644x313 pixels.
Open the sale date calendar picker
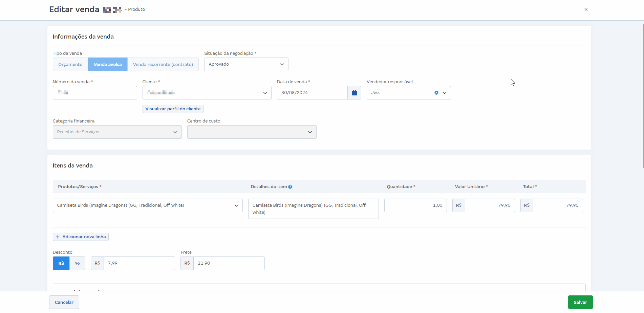pyautogui.click(x=354, y=93)
